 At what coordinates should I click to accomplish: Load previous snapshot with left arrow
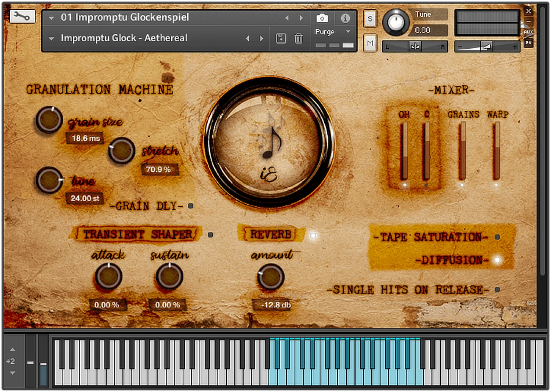click(x=248, y=38)
